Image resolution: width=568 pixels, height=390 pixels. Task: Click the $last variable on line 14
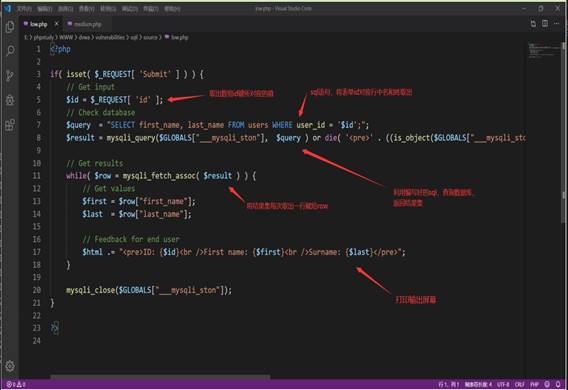[x=92, y=214]
